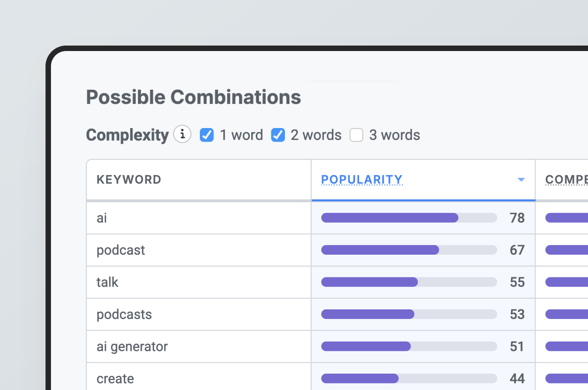Click the popularity bar for 'podcast'
The height and width of the screenshot is (390, 588).
(x=409, y=250)
